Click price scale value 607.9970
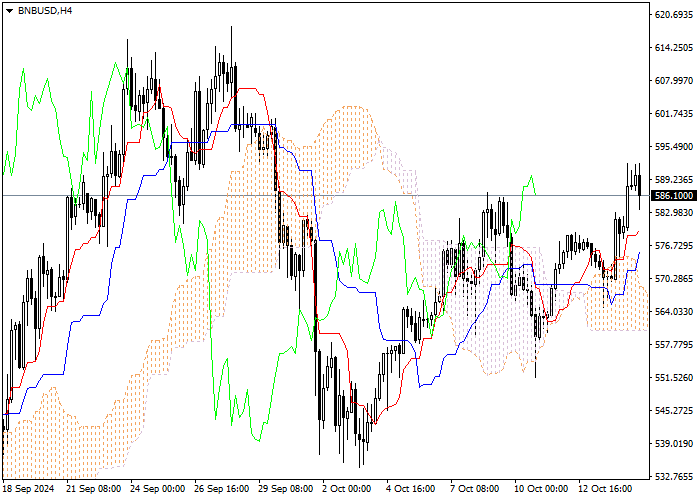 click(673, 81)
